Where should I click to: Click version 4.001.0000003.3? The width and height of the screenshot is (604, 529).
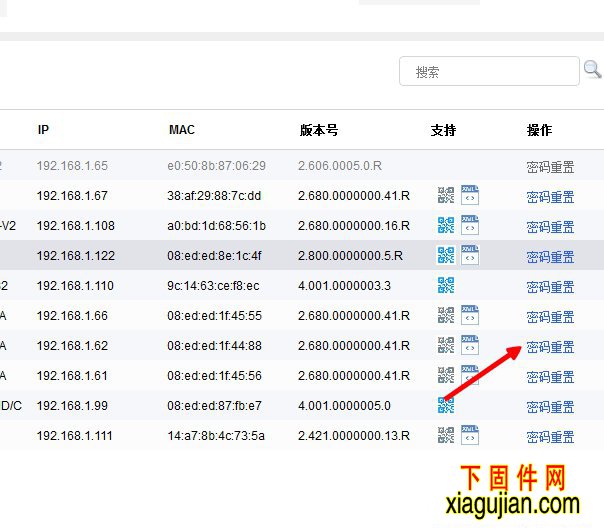point(344,286)
